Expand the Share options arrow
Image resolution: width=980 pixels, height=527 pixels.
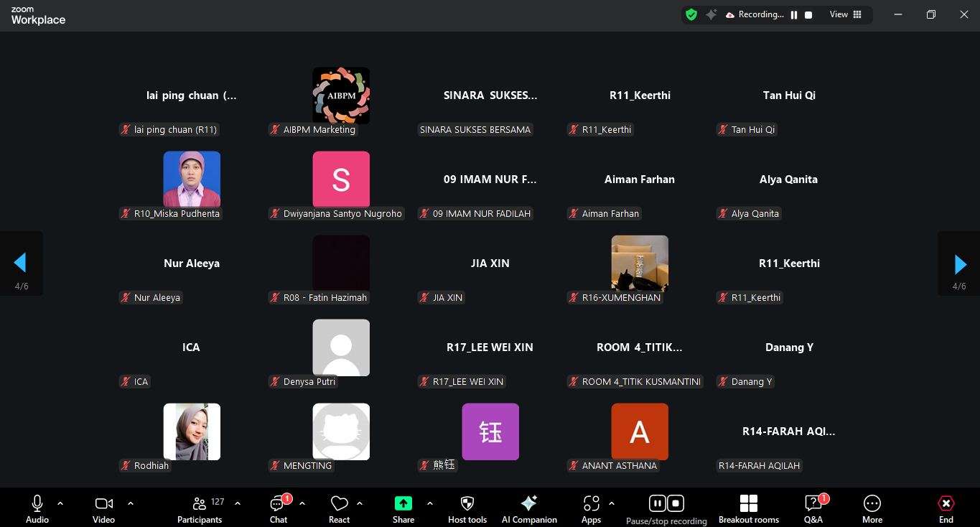[x=430, y=503]
